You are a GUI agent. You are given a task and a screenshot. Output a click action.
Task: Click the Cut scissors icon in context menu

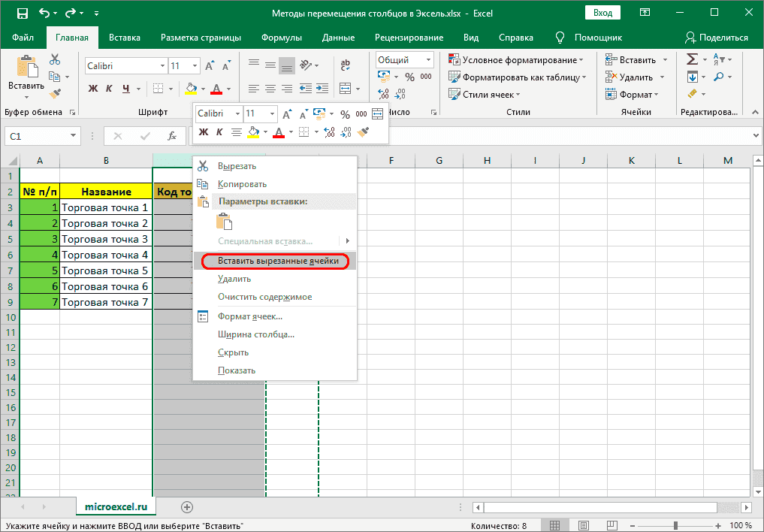[x=203, y=165]
